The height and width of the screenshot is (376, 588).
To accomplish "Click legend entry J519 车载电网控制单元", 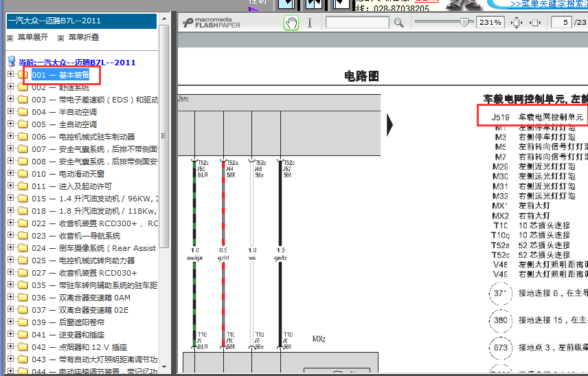I will (537, 117).
